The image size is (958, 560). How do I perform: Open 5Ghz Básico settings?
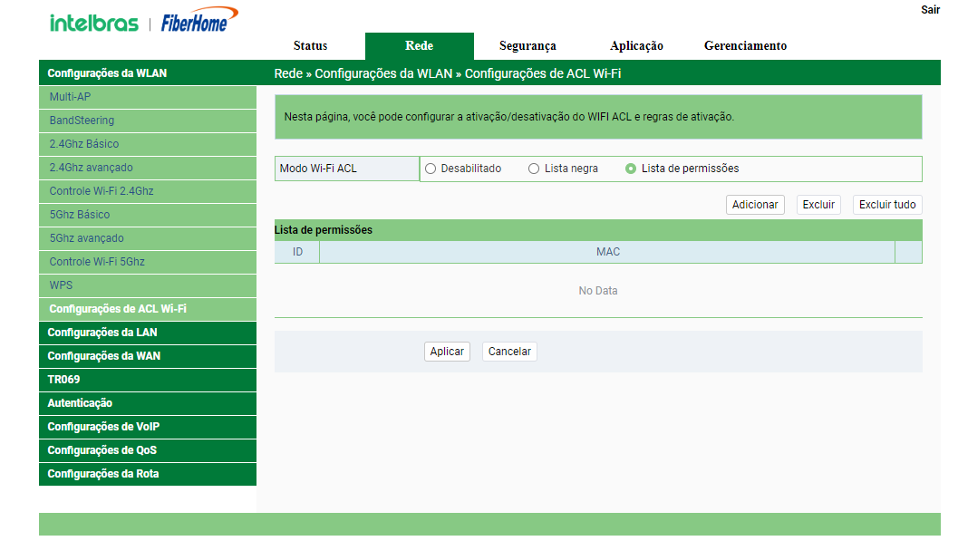pos(148,215)
